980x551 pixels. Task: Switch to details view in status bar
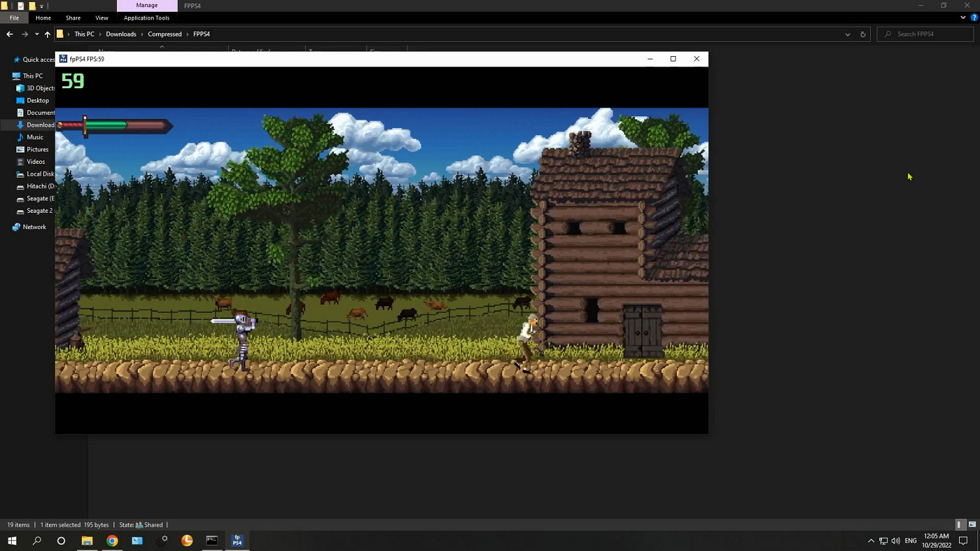[x=959, y=525]
